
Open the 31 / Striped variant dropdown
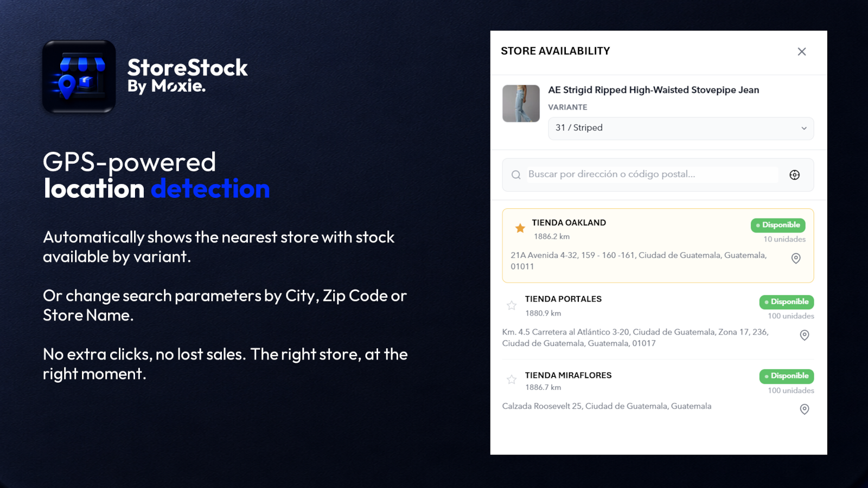click(x=681, y=129)
